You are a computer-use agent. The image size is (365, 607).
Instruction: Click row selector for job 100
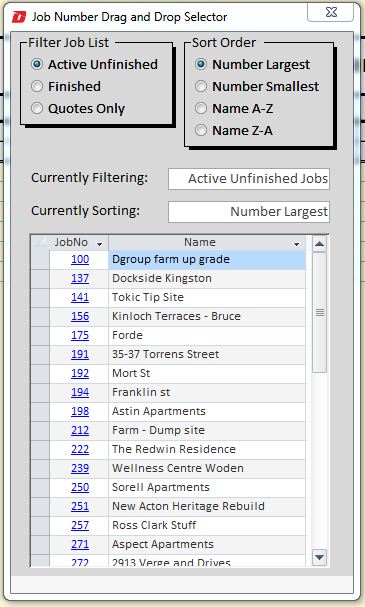40,259
